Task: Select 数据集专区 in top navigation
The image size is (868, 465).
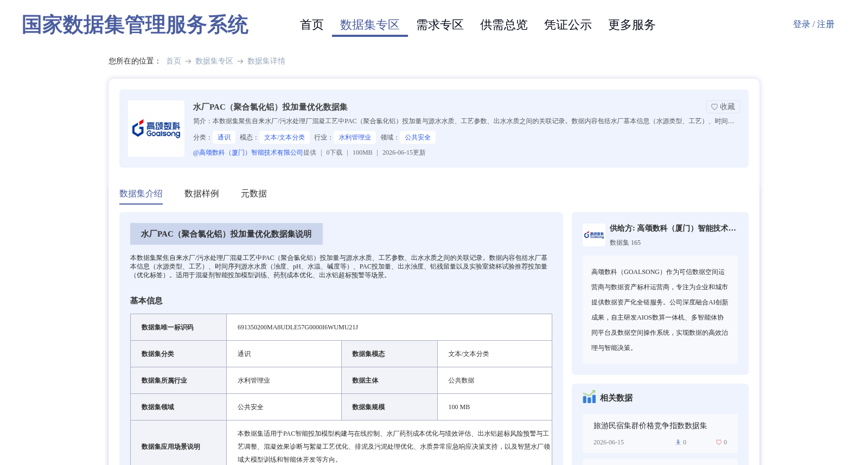Action: point(370,25)
